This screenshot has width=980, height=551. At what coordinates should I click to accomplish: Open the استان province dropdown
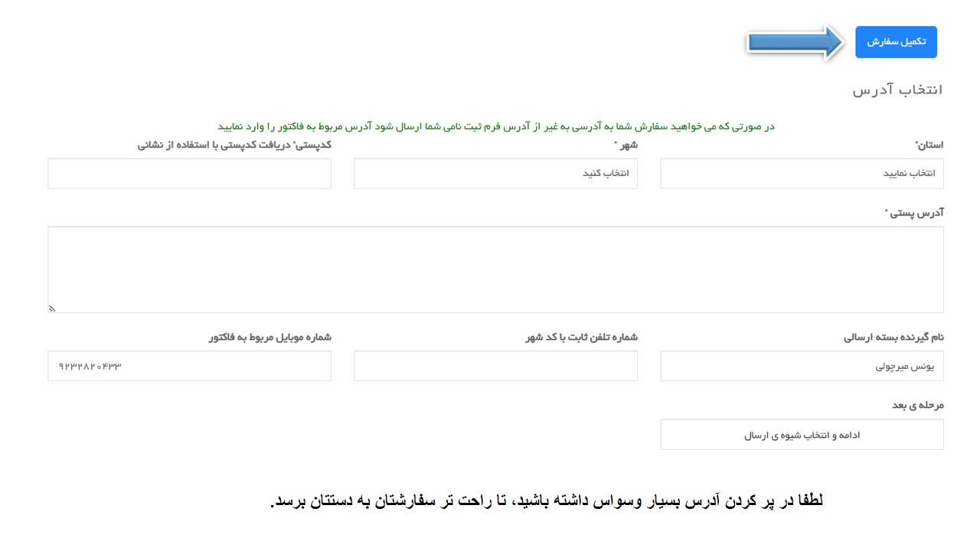point(802,174)
